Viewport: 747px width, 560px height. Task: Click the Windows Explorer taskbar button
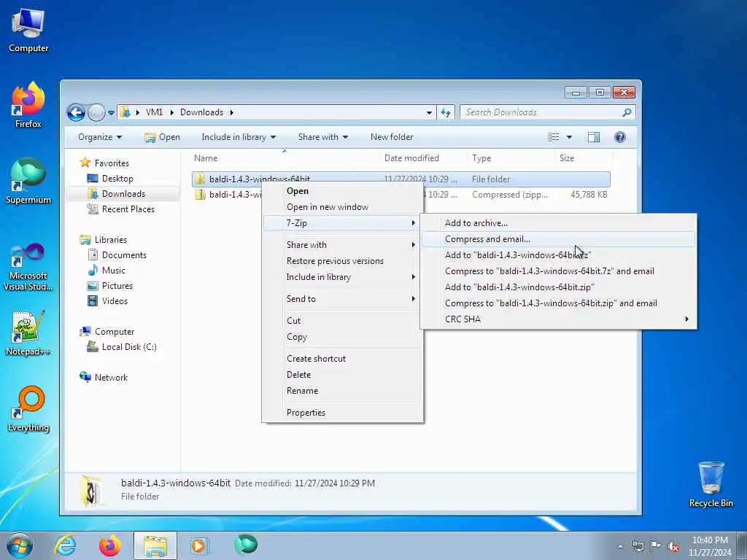(x=155, y=545)
